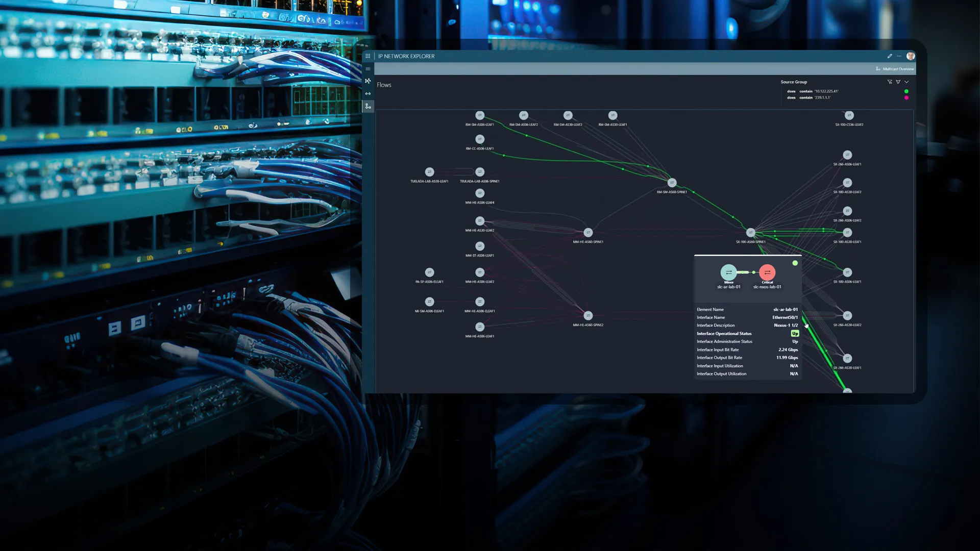Select the PA-SP-AS06-ELEAF1 node
980x551 pixels.
(x=430, y=272)
